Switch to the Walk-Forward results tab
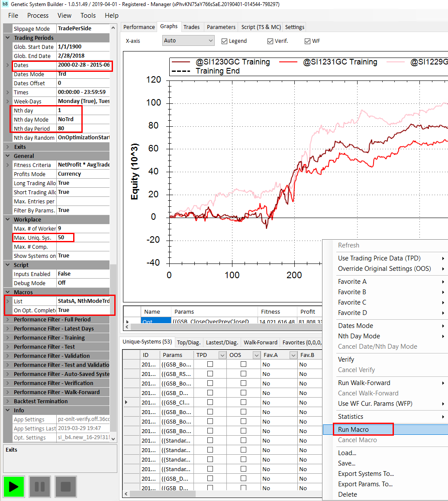The height and width of the screenshot is (501, 448). pyautogui.click(x=260, y=342)
